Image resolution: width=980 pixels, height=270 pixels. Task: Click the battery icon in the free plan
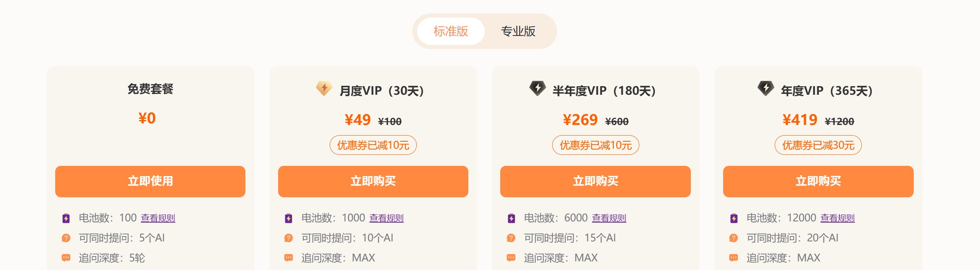click(x=66, y=218)
